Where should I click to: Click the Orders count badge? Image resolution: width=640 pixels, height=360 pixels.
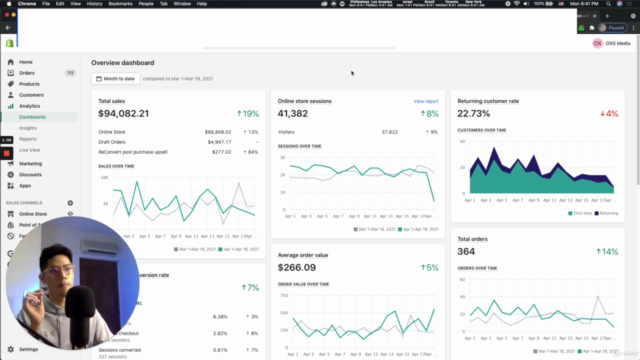70,73
